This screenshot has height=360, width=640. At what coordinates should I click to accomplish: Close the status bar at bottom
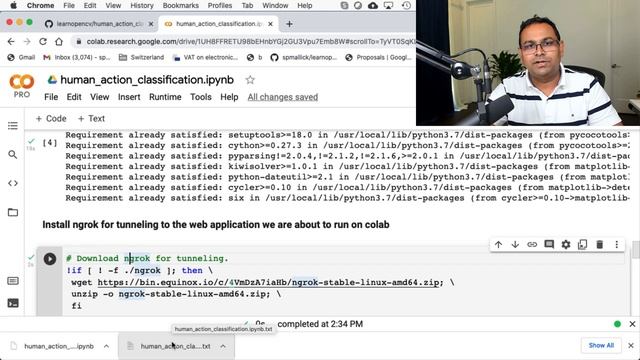(x=632, y=324)
